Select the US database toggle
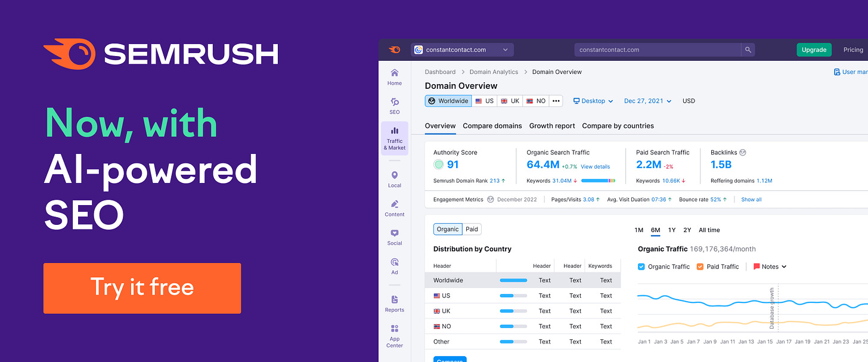868x362 pixels. [485, 101]
